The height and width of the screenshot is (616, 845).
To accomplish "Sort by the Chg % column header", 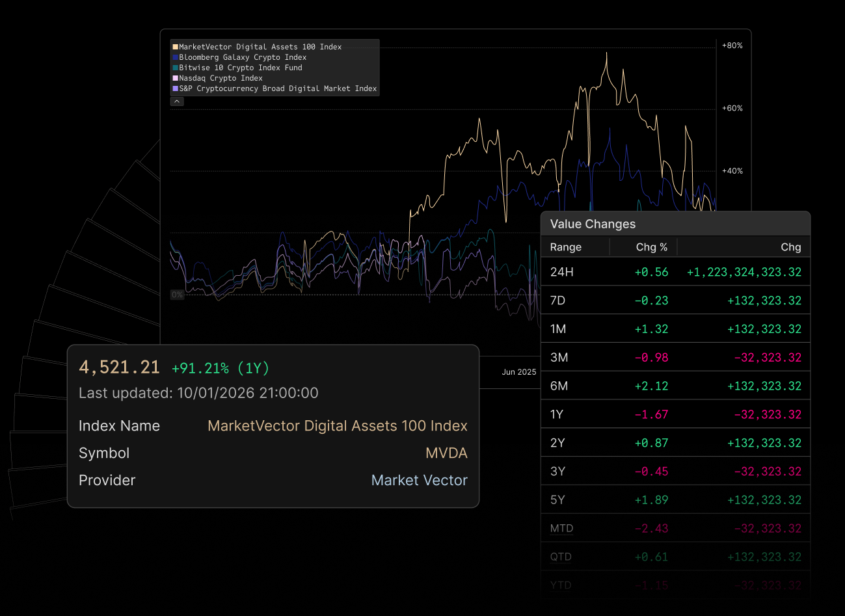I will coord(652,247).
